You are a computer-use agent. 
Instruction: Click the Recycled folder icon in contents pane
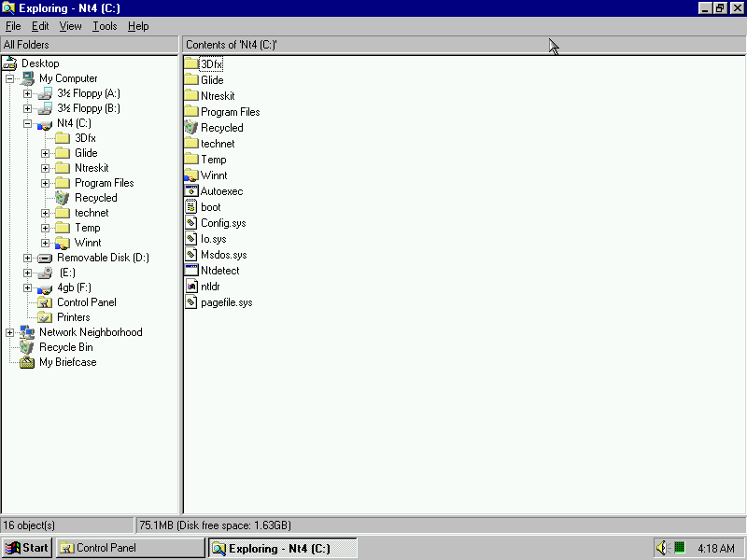[x=191, y=128]
